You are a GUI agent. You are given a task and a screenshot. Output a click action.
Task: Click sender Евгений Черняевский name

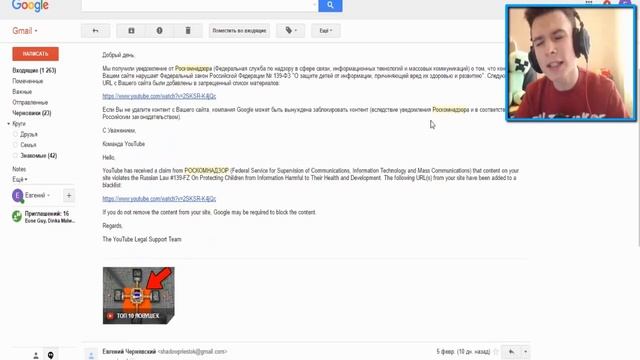click(x=129, y=351)
